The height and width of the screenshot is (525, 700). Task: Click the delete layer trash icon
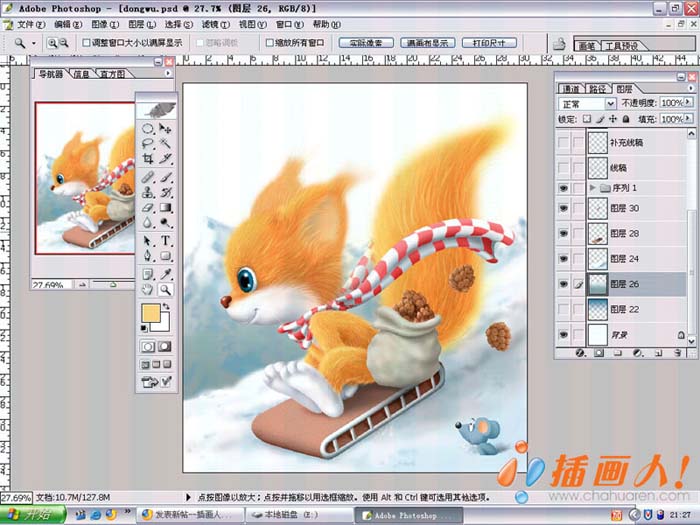click(678, 353)
